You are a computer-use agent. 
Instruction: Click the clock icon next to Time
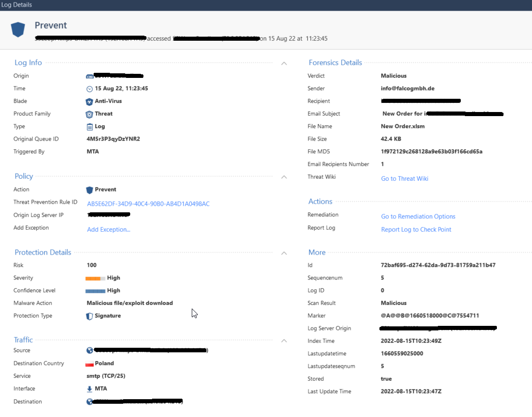pos(90,89)
